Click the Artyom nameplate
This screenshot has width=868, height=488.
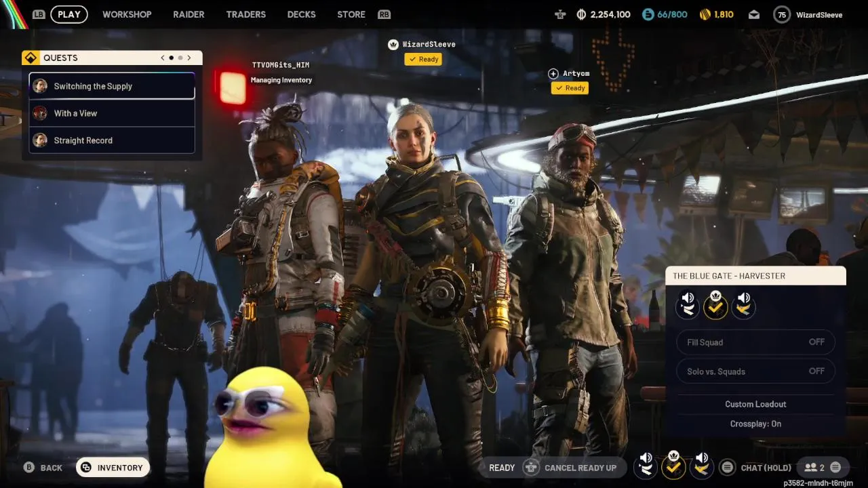pos(576,73)
